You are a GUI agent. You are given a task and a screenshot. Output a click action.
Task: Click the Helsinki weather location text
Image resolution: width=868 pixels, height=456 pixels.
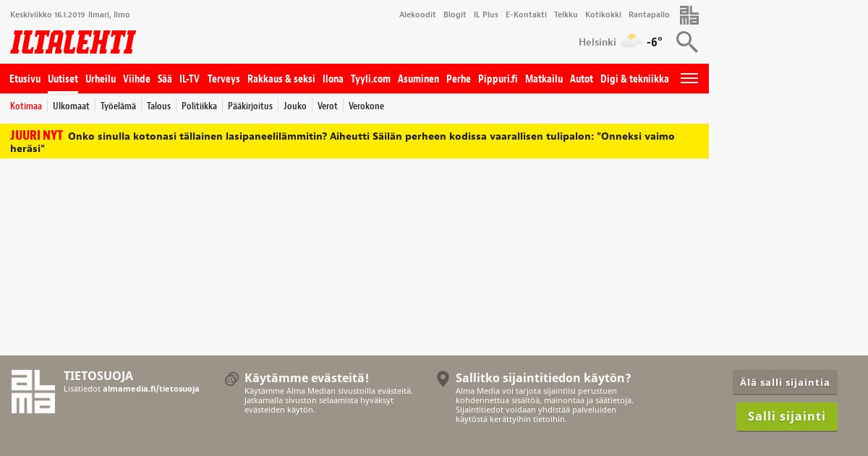click(597, 42)
